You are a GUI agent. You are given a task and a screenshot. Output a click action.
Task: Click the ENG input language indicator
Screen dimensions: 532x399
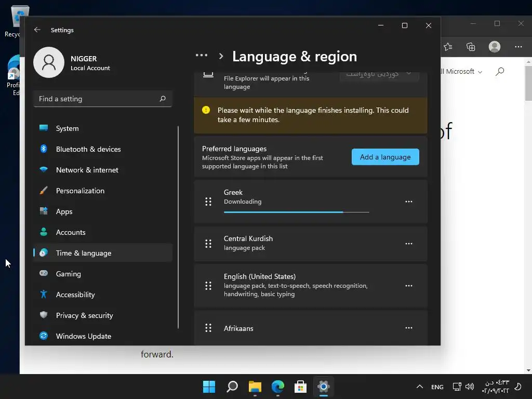437,387
